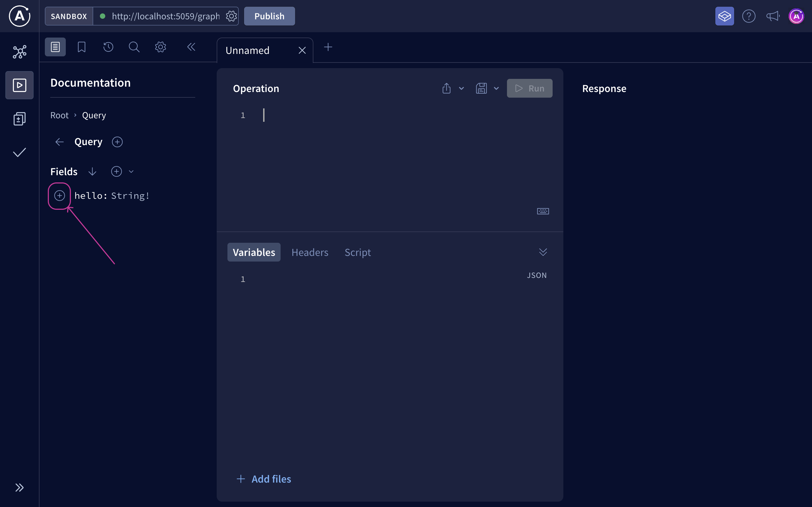Show keyboard shortcuts in the operation editor
The image size is (812, 507).
pos(543,211)
